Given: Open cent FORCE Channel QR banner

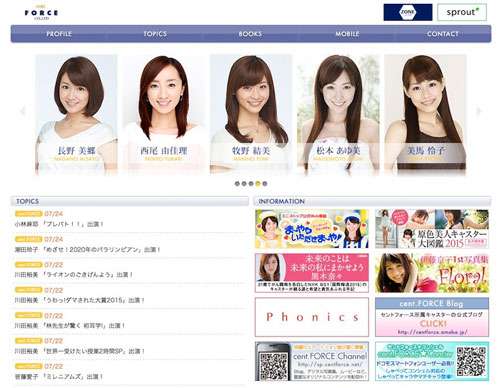Looking at the screenshot, I should click(x=312, y=361).
